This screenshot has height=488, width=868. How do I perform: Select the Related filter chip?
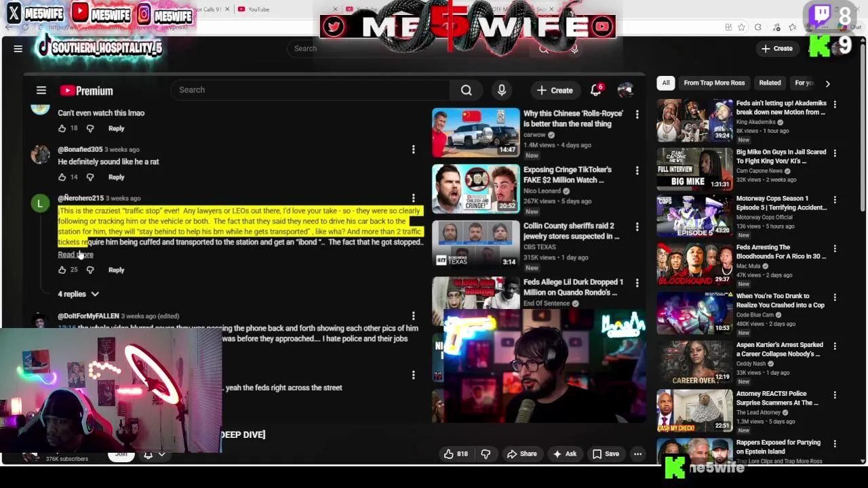coord(770,83)
